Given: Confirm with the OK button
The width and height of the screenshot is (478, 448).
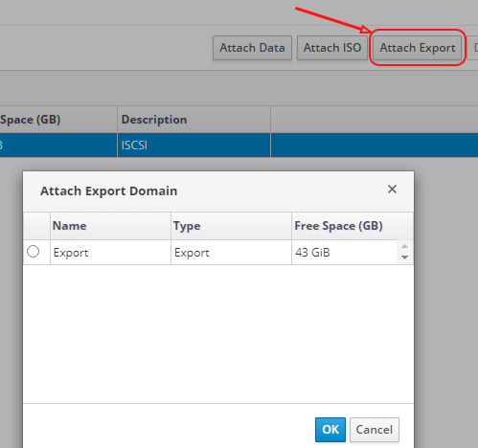Looking at the screenshot, I should click(x=330, y=430).
